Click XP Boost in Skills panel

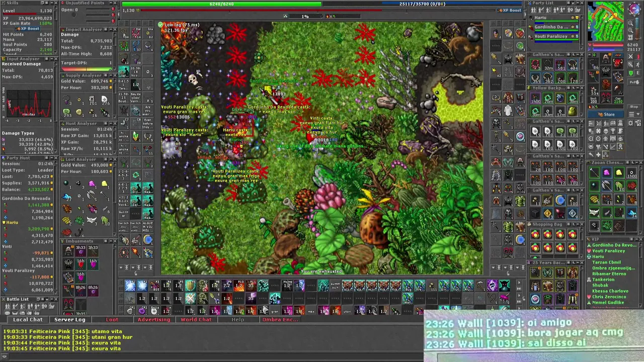tap(28, 29)
